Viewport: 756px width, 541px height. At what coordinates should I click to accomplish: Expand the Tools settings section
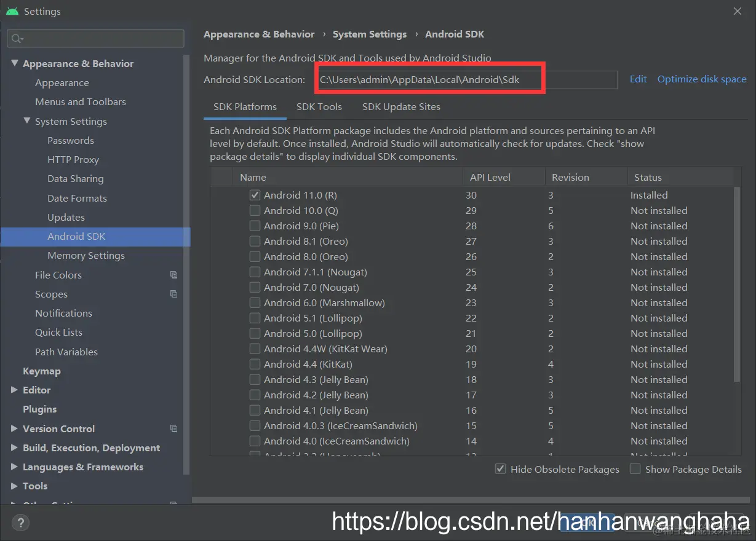(15, 486)
